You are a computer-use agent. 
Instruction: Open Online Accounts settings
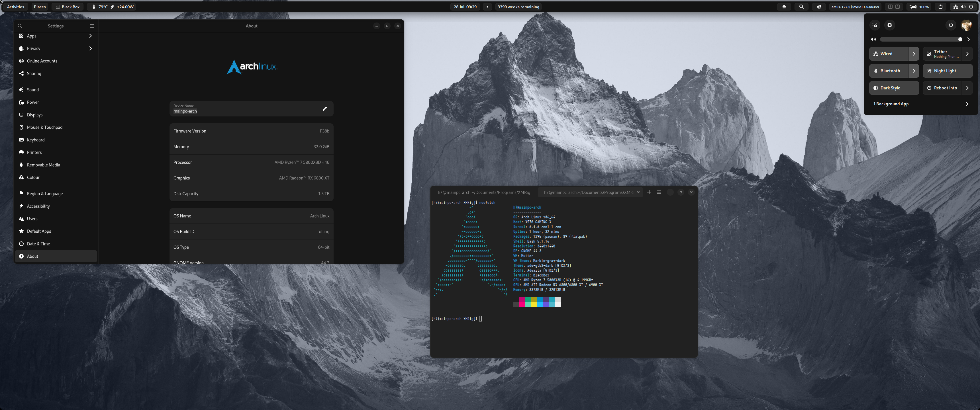(x=56, y=61)
